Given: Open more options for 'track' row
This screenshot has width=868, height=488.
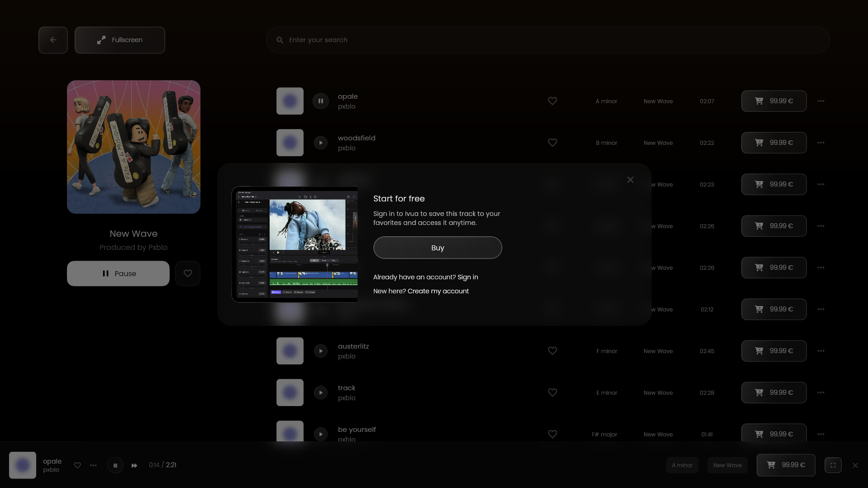Looking at the screenshot, I should [x=821, y=392].
